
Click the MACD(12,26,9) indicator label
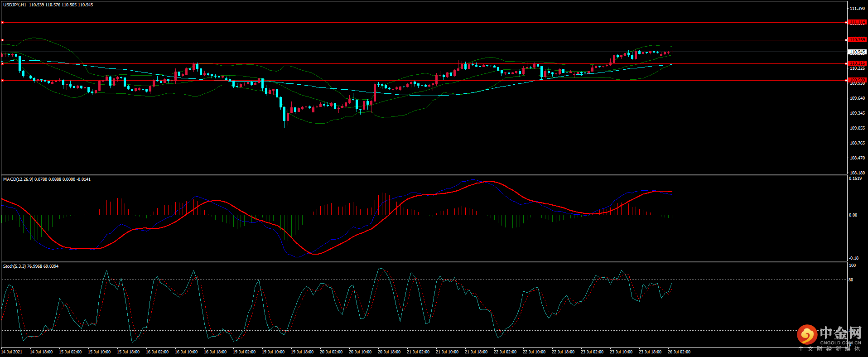tap(18, 179)
